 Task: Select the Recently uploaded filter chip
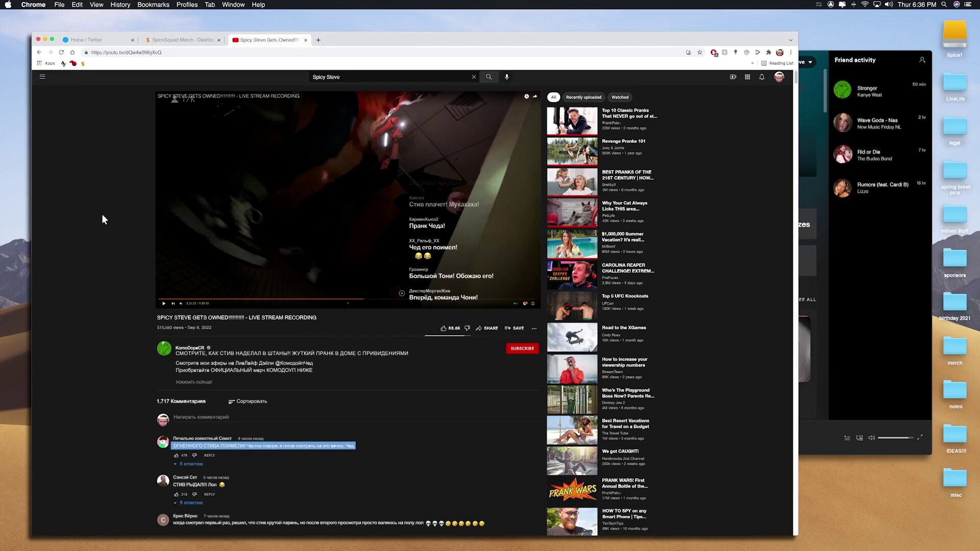click(583, 97)
